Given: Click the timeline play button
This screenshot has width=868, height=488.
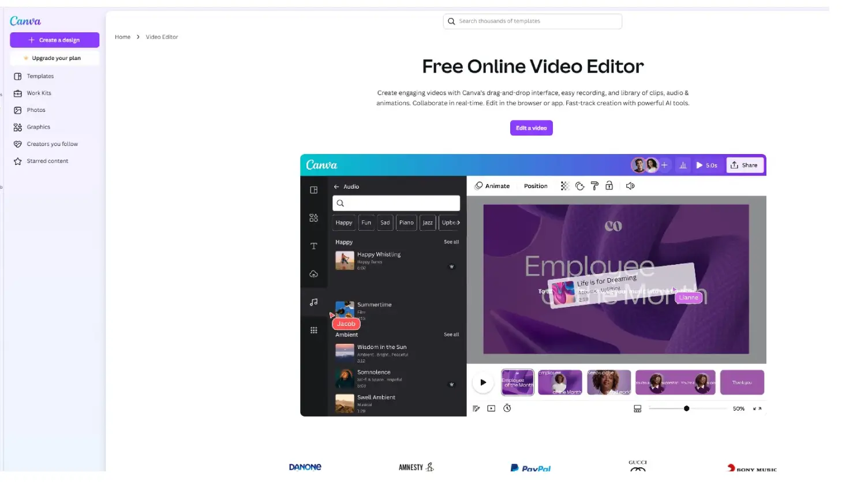Looking at the screenshot, I should (x=483, y=382).
